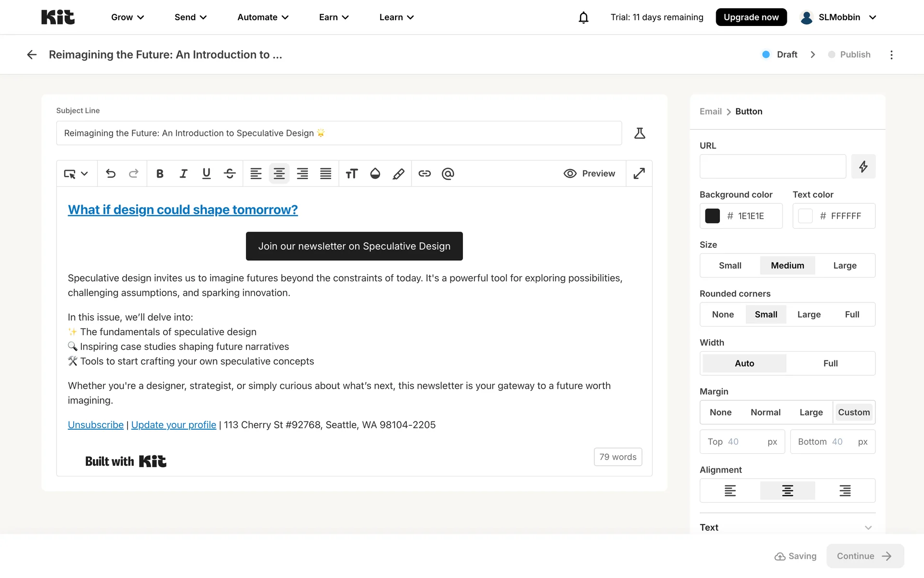Open the Grow menu
The width and height of the screenshot is (924, 578).
click(x=127, y=17)
